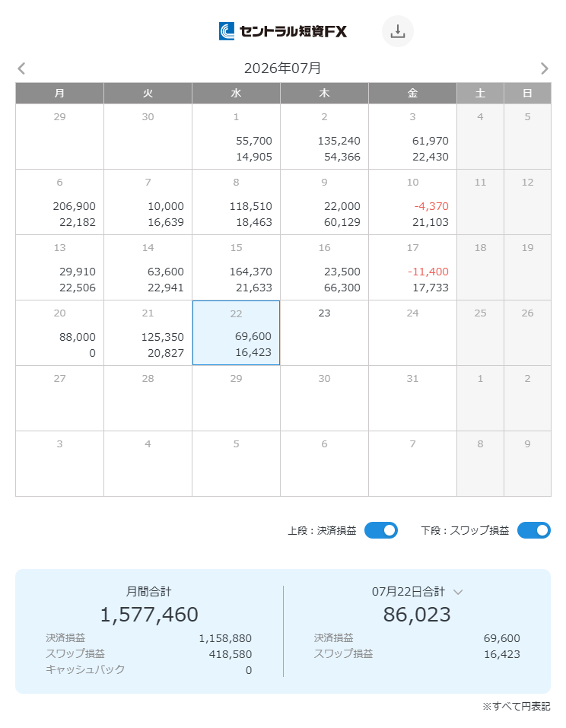Viewport: 566px width, 728px height.
Task: Click July 23 calendar day
Action: (x=325, y=333)
